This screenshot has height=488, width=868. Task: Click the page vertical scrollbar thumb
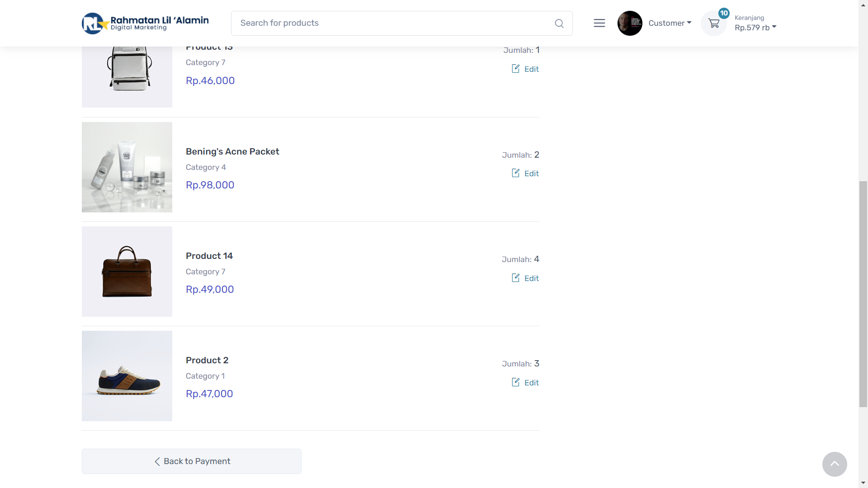863,294
